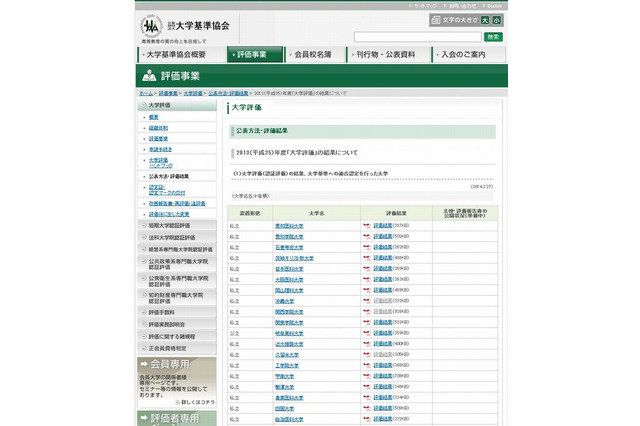Viewport: 640px width, 426px height.
Task: Open 評価結果 link for 工学院大学
Action: 382,365
